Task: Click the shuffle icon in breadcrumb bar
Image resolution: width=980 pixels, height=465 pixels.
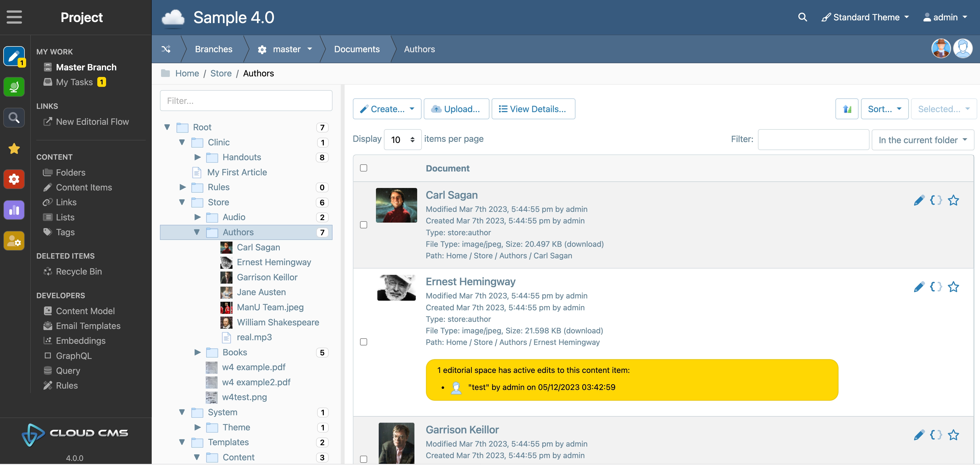Action: [x=166, y=49]
